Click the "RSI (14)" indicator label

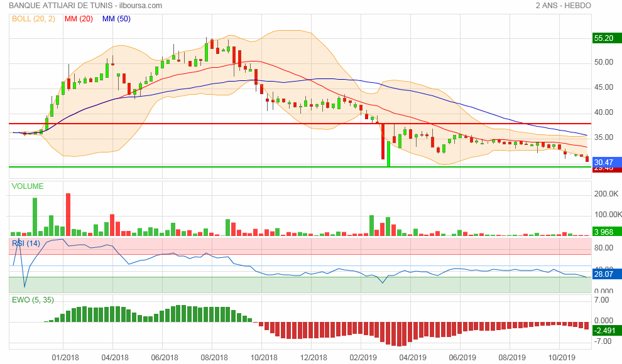(x=26, y=244)
